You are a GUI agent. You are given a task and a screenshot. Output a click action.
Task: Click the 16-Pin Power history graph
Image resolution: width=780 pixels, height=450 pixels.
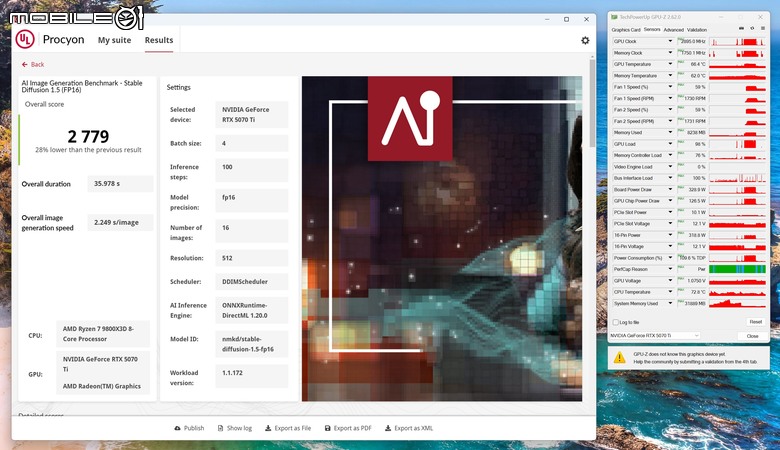[x=737, y=235]
